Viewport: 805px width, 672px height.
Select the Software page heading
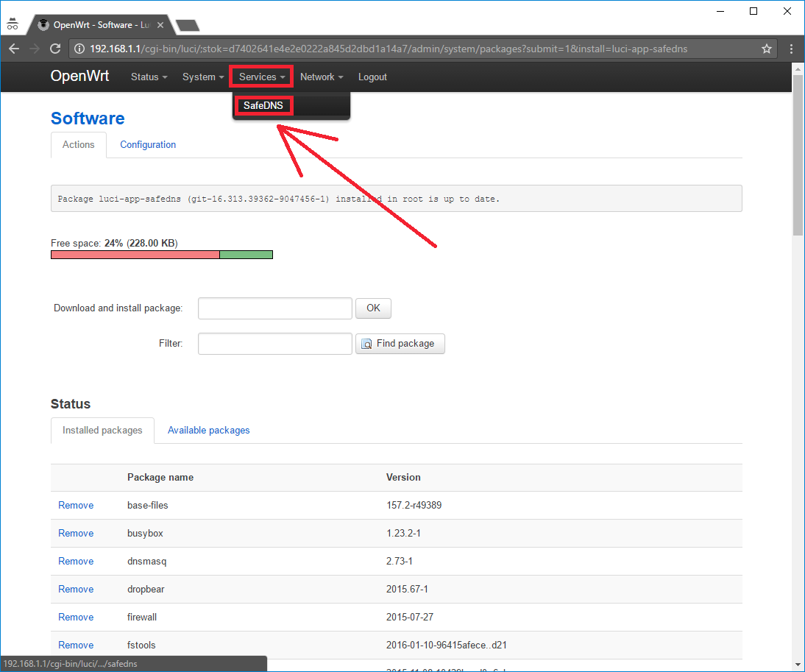click(88, 119)
